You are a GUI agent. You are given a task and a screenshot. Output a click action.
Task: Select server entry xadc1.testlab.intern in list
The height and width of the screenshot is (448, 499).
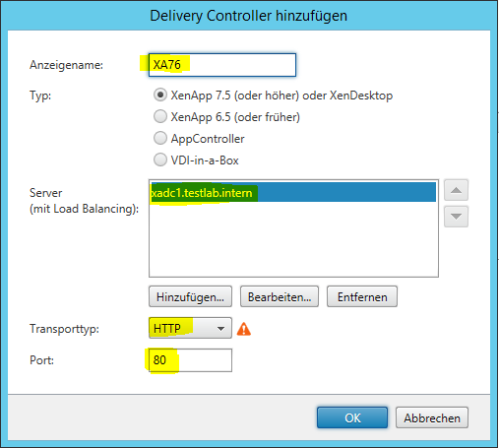[x=293, y=192]
